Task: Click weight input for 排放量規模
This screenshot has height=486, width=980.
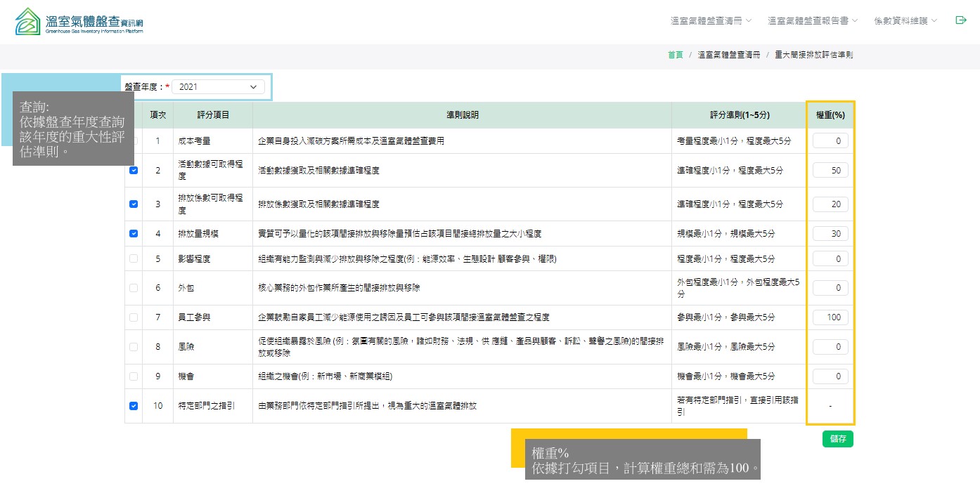Action: coord(830,234)
